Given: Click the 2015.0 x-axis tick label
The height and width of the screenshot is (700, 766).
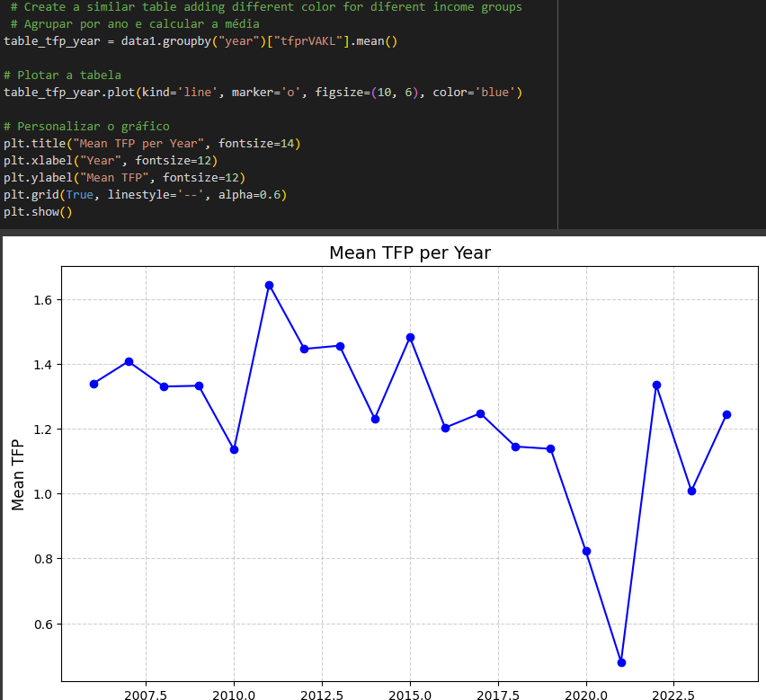Looking at the screenshot, I should [410, 695].
